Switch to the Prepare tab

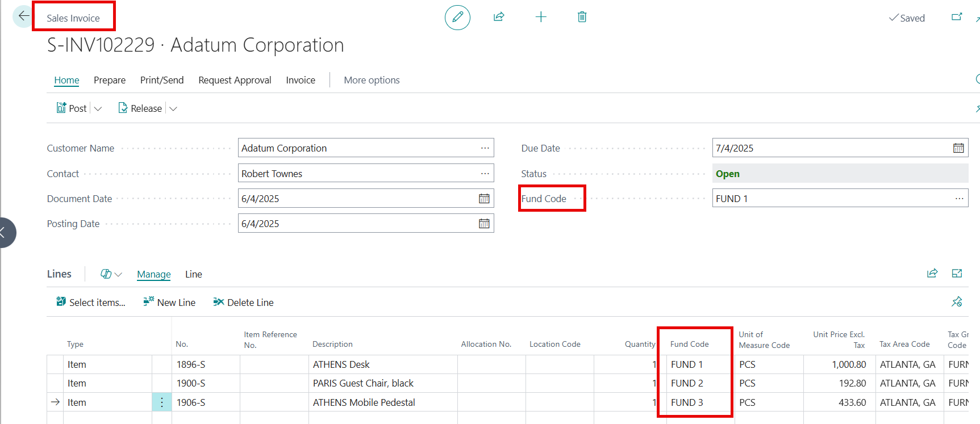tap(110, 80)
